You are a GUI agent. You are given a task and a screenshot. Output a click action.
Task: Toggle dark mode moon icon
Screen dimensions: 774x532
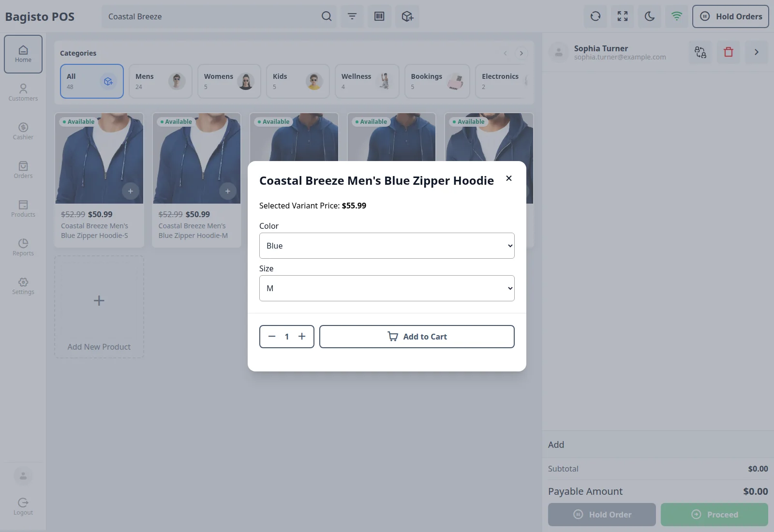pyautogui.click(x=650, y=16)
